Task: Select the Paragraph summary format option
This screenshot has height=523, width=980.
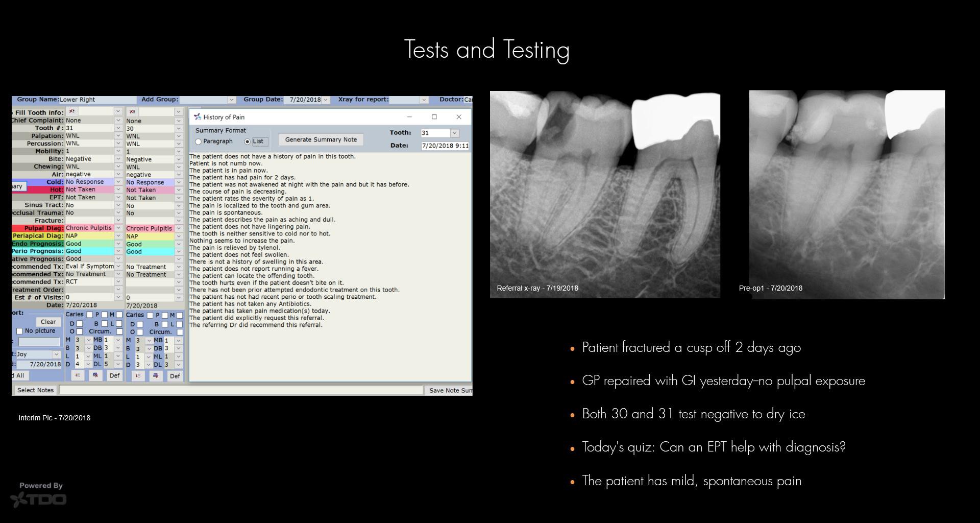Action: (199, 141)
